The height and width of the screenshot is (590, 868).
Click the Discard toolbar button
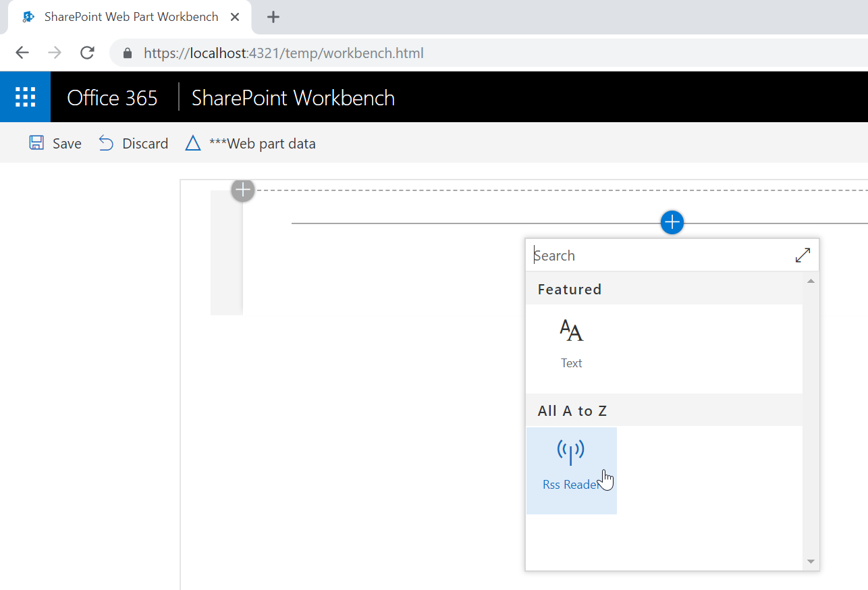coord(133,143)
